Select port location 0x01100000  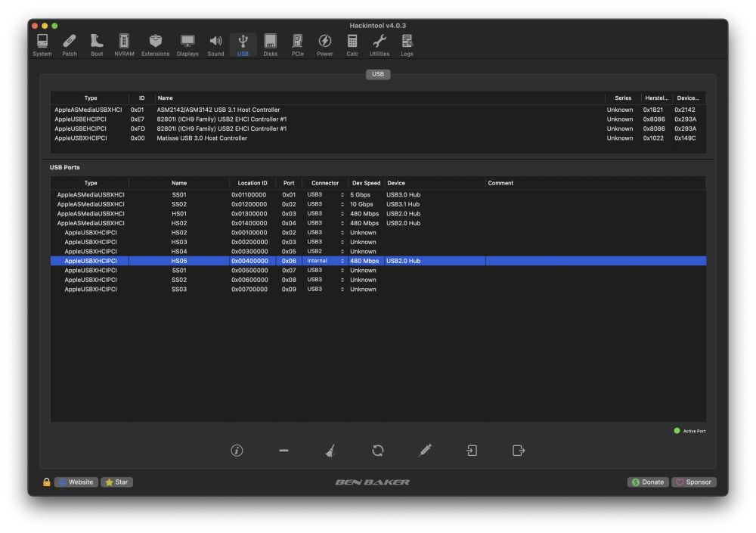point(249,195)
